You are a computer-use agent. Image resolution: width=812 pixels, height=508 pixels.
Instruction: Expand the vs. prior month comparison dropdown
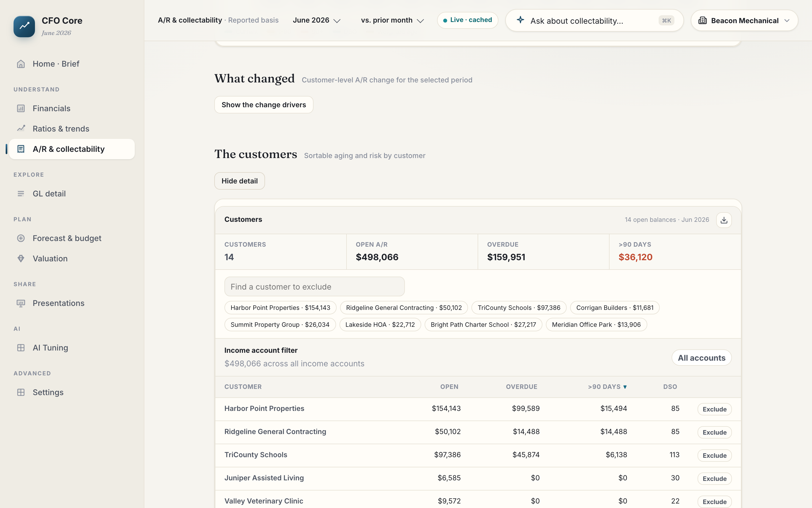point(392,20)
